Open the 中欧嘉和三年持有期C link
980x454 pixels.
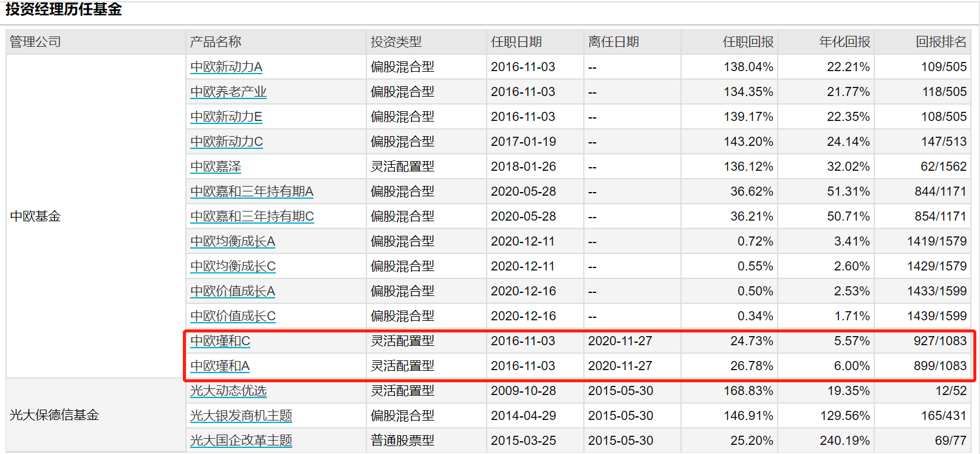tap(252, 216)
